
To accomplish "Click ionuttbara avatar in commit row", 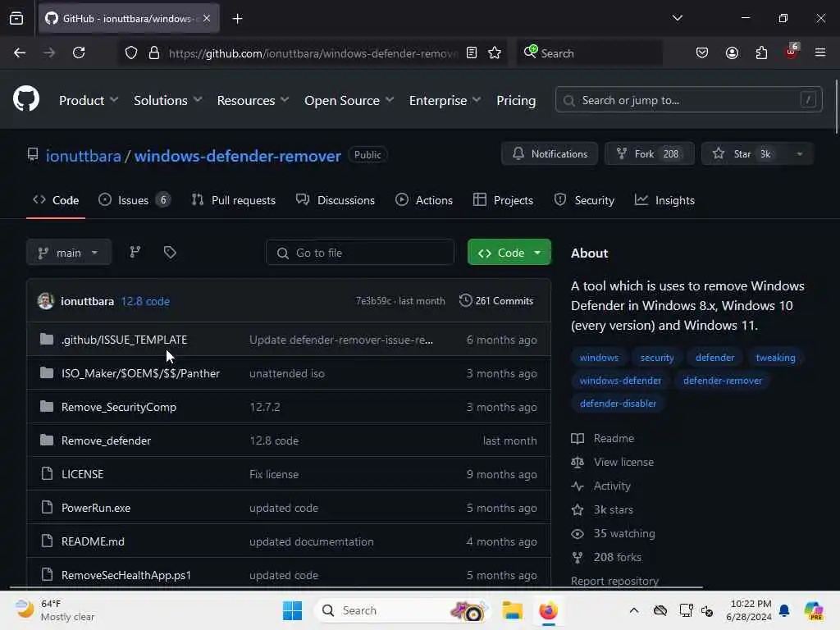I will pyautogui.click(x=46, y=300).
